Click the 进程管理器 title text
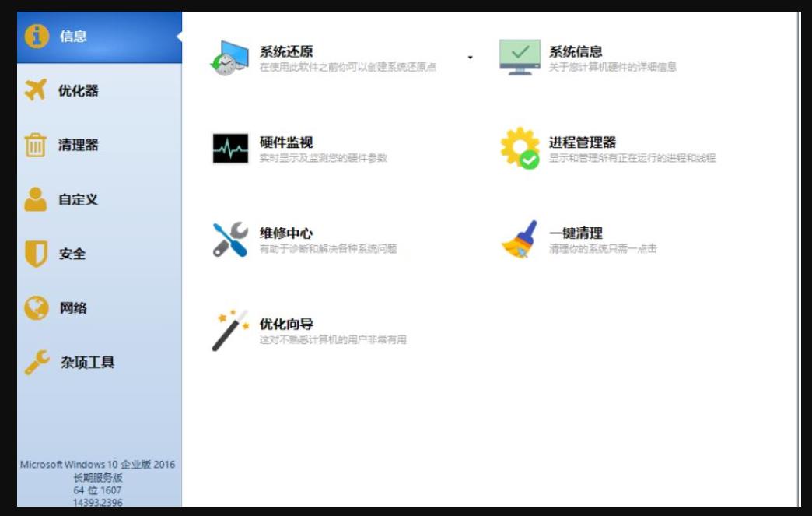Image resolution: width=812 pixels, height=516 pixels. 582,142
